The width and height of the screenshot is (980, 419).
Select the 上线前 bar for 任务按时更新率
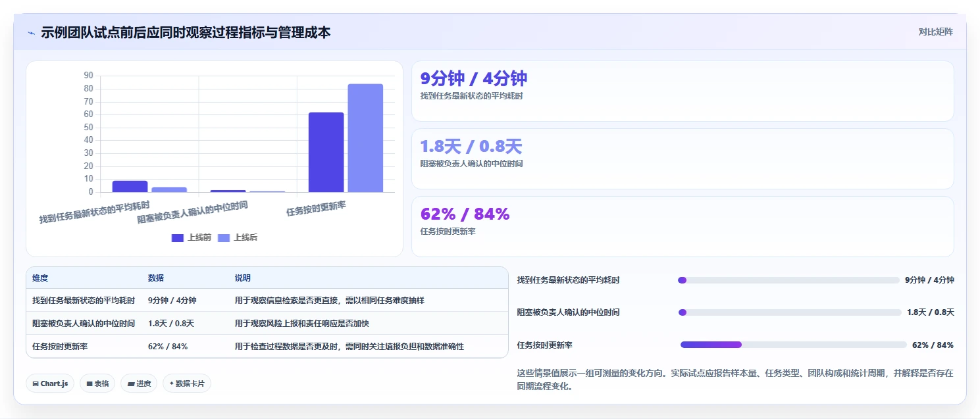pyautogui.click(x=326, y=153)
